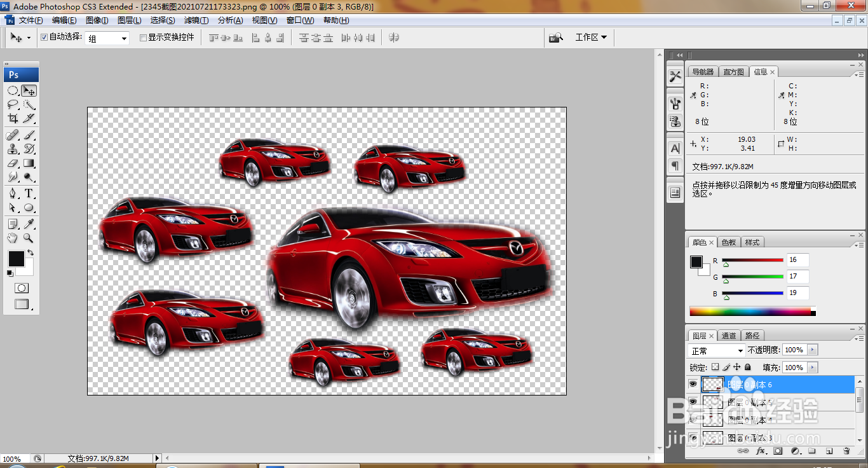Reset to default foreground and background colors
The height and width of the screenshot is (468, 868).
coord(10,273)
